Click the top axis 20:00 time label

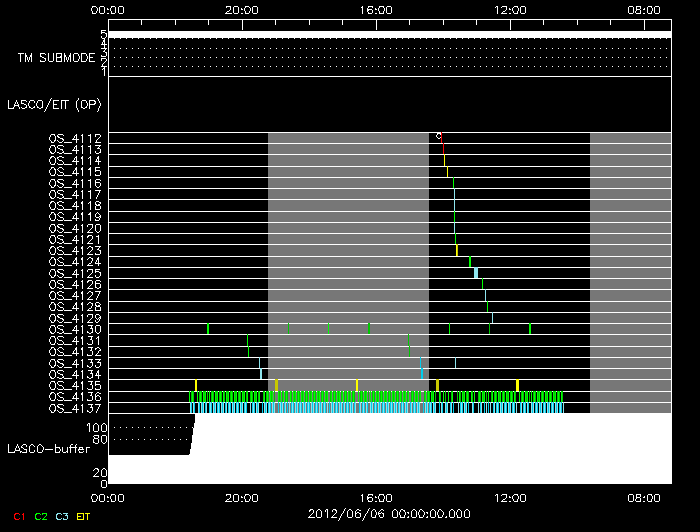click(x=242, y=10)
